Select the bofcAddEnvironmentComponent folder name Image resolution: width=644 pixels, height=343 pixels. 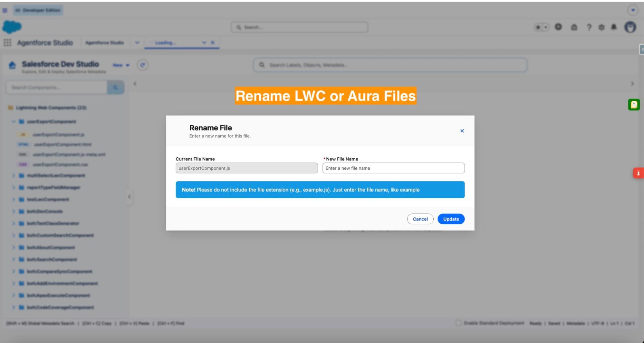click(x=62, y=283)
